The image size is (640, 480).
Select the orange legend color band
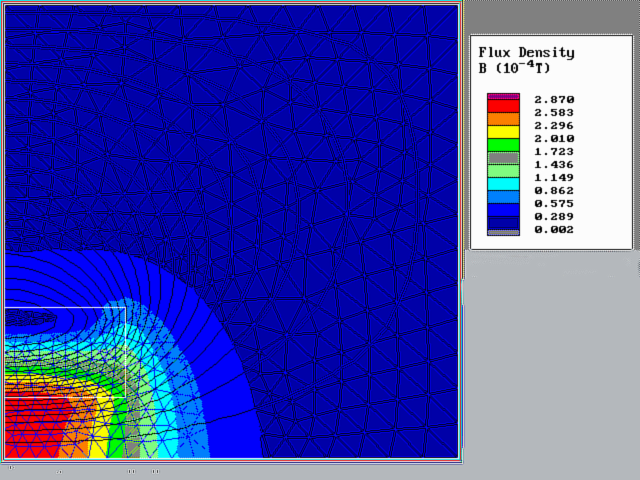point(504,118)
